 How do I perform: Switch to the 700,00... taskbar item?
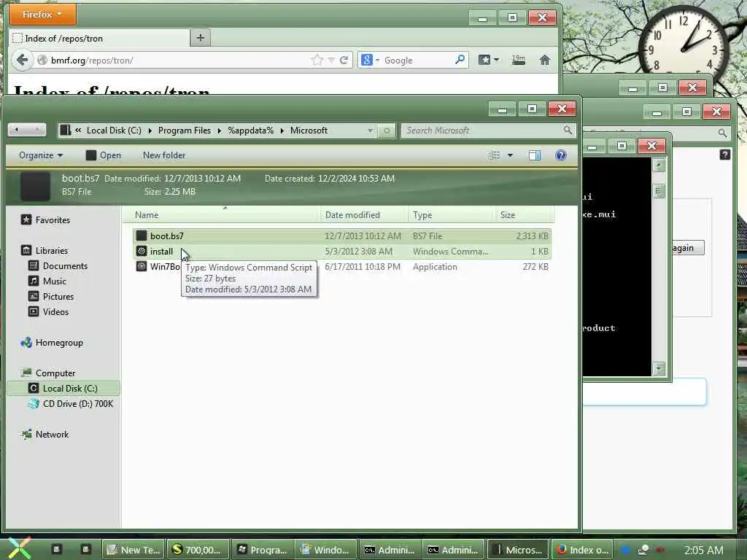click(x=198, y=550)
